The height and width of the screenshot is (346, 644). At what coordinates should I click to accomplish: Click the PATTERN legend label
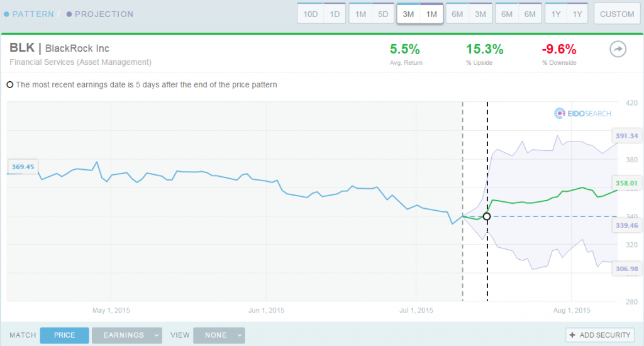click(33, 14)
